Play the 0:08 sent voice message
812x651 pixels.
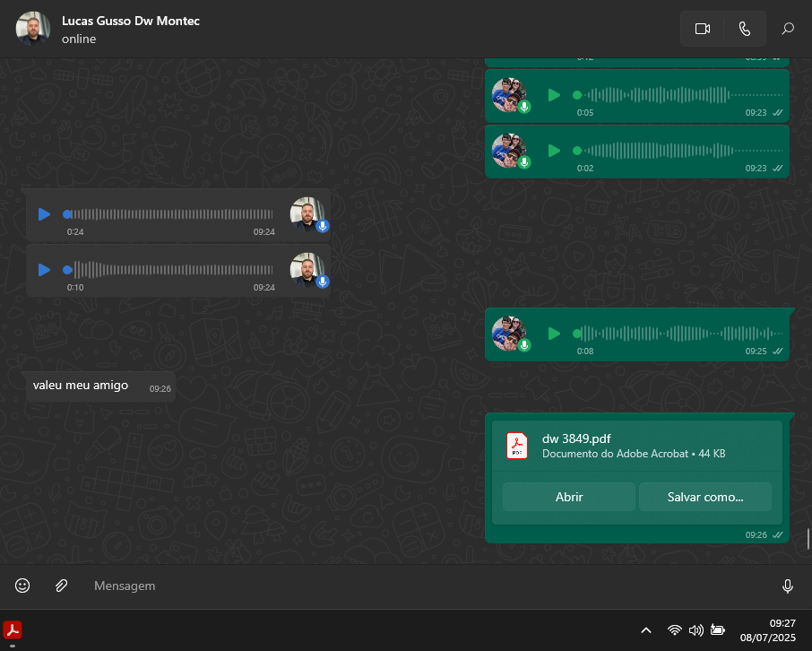pos(554,334)
